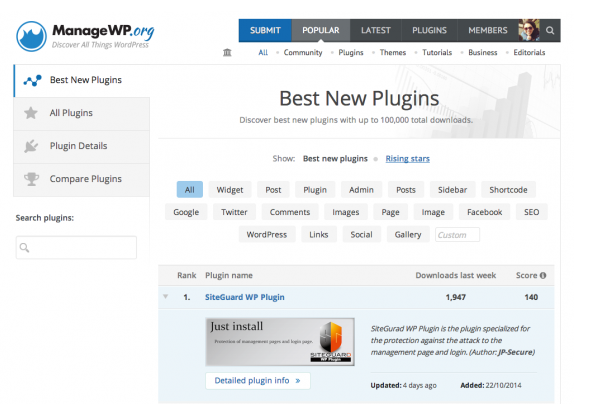Filter by the Comments tag
Viewport: 602px width, 415px height.
pos(289,212)
